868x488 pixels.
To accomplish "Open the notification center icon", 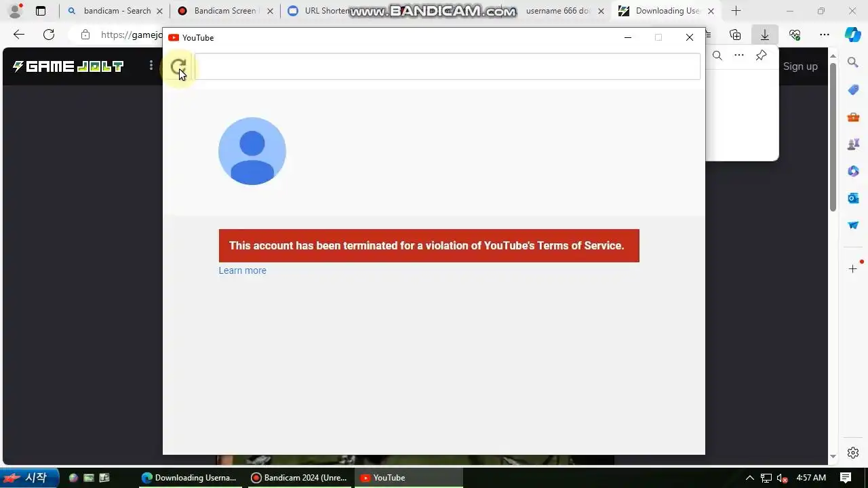I will pos(846,478).
